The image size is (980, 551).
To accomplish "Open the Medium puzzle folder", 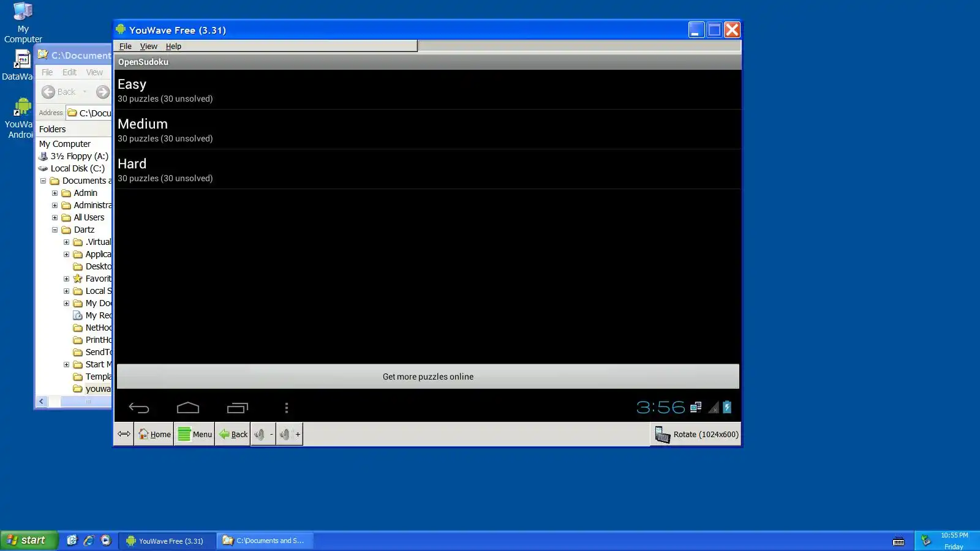I will (428, 130).
